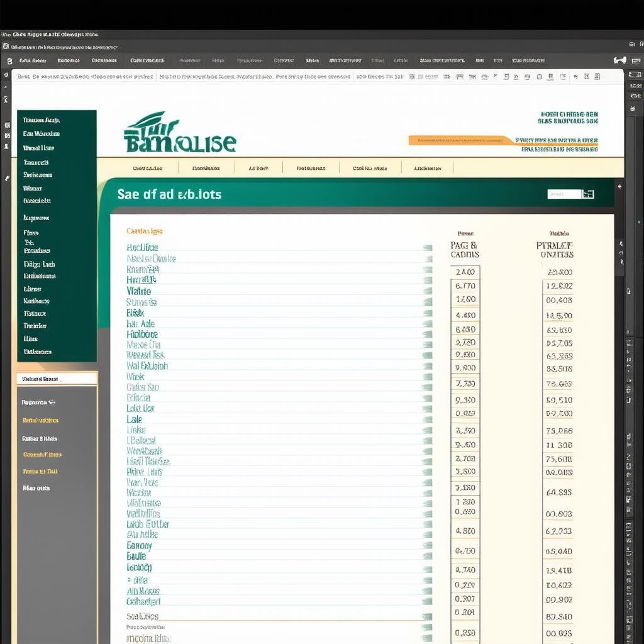Click the top entry in the green sidebar menu
Viewport: 644px width, 644px height.
click(42, 120)
